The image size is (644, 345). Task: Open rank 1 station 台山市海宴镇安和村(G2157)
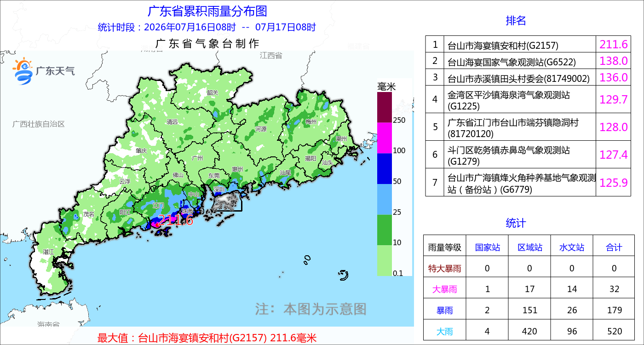[503, 46]
